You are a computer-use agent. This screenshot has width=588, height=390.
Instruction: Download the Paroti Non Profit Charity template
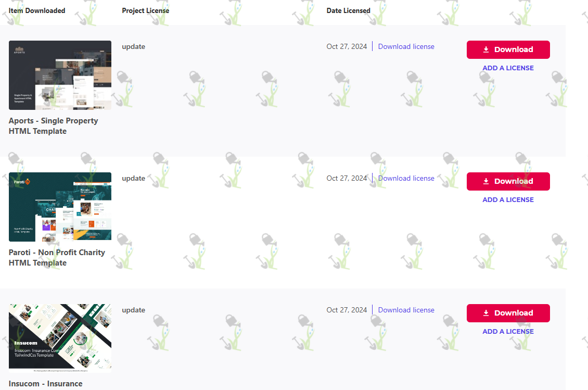(508, 181)
